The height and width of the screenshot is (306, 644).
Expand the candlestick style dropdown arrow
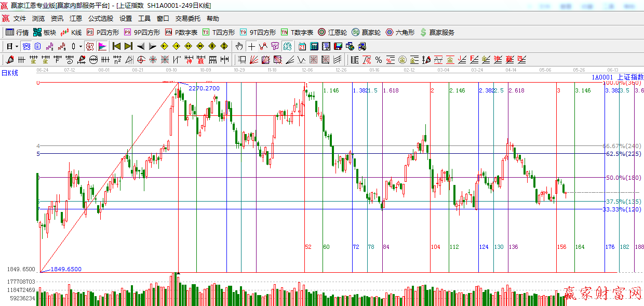tap(81, 46)
